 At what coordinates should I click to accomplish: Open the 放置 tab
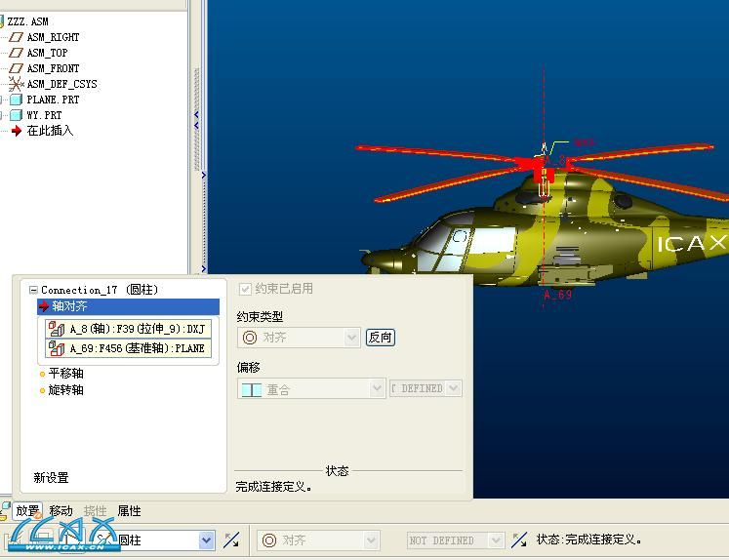click(x=27, y=511)
